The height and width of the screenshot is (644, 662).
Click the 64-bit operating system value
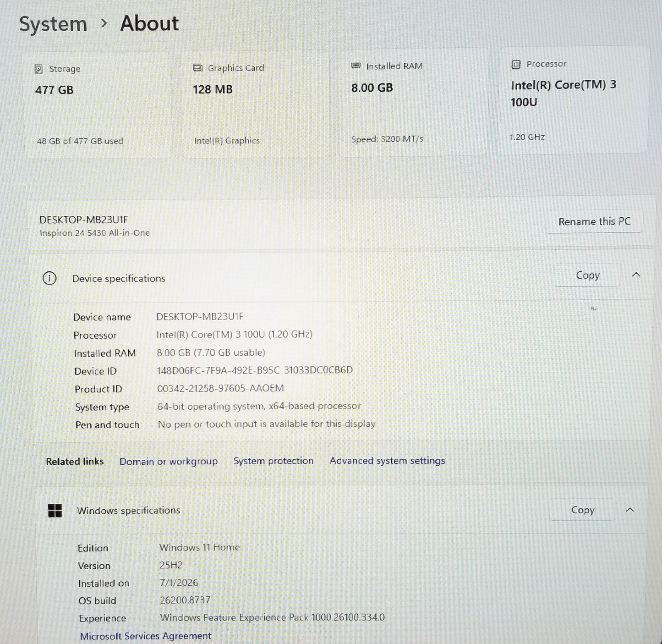tap(259, 406)
